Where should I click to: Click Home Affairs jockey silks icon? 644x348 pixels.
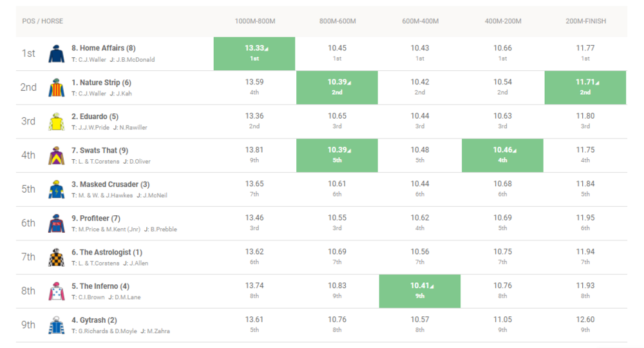click(x=57, y=53)
